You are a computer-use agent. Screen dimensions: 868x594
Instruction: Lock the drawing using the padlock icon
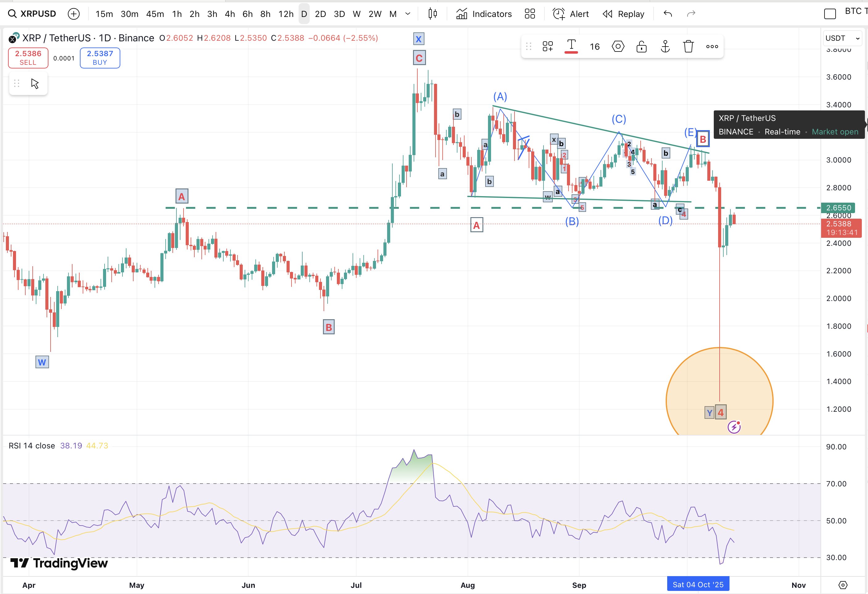[641, 46]
